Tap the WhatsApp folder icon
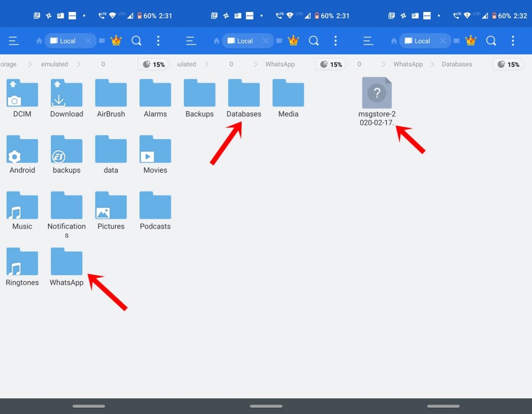This screenshot has height=414, width=532. pyautogui.click(x=66, y=263)
